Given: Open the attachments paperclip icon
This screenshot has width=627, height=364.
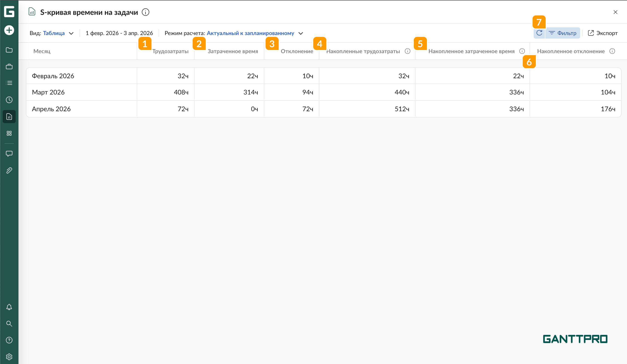Looking at the screenshot, I should 9,171.
